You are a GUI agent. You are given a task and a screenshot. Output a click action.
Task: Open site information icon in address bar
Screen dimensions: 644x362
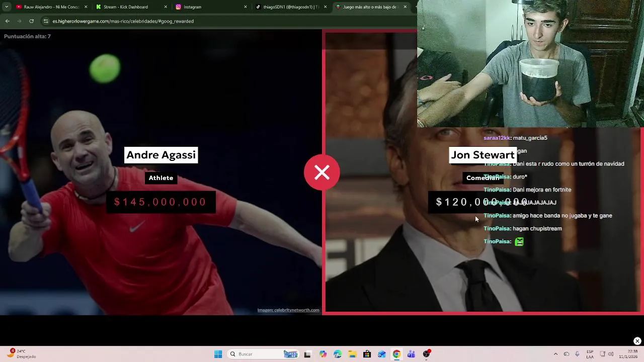(x=46, y=21)
